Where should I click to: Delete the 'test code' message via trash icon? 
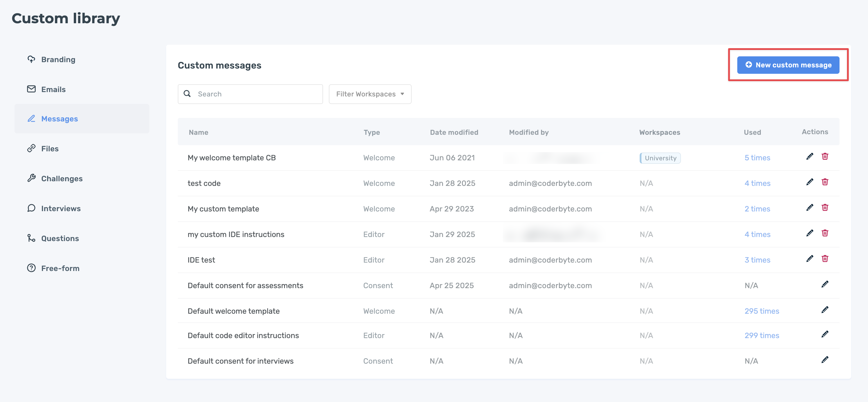pyautogui.click(x=825, y=182)
